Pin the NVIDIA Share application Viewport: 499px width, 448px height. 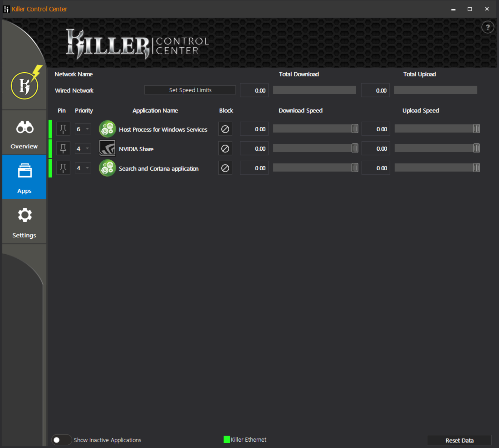[x=63, y=149]
